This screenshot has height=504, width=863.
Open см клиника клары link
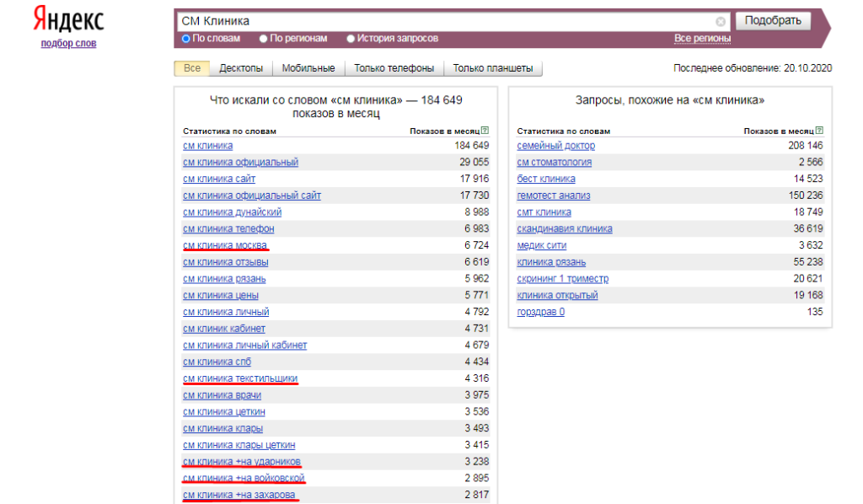(x=222, y=428)
